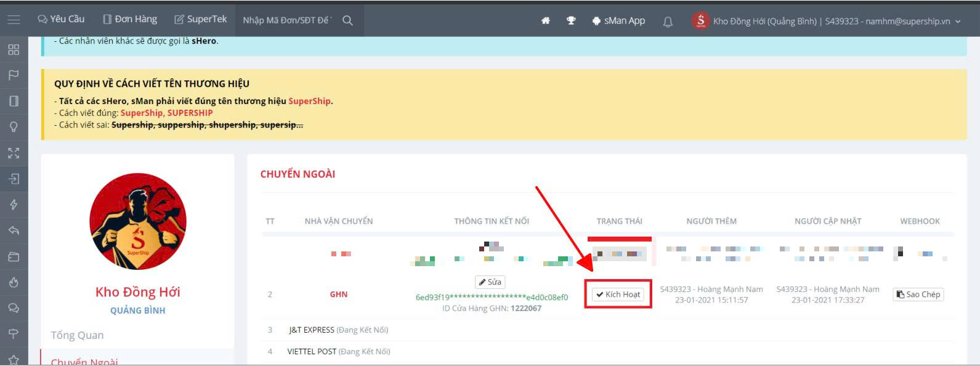
Task: Open lightbulb icon in sidebar
Action: (x=14, y=127)
